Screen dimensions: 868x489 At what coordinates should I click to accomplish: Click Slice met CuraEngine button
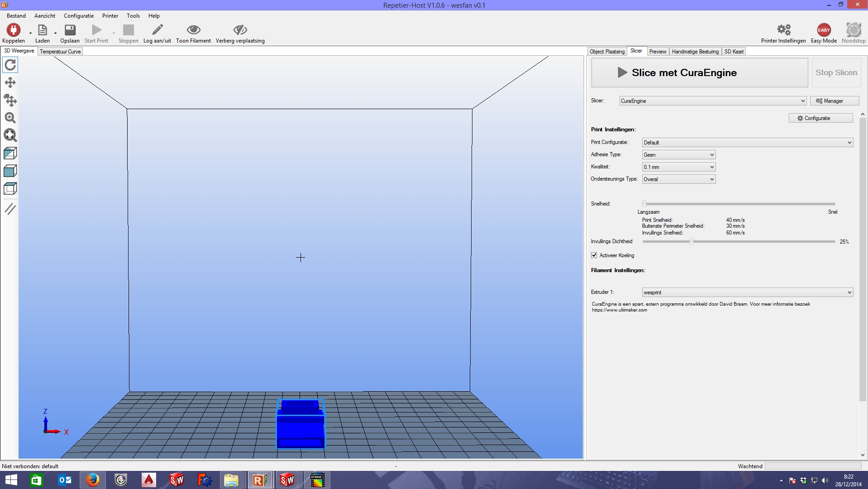point(699,72)
